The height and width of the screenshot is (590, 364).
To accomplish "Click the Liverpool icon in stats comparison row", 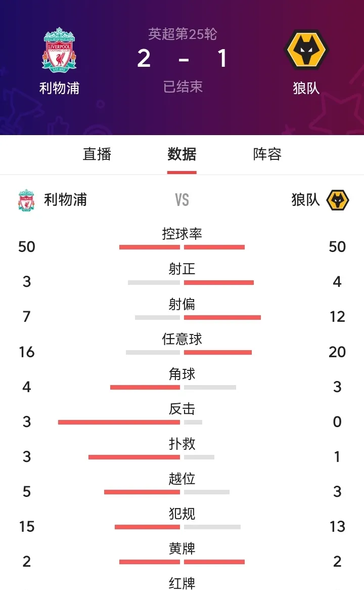I will (26, 200).
